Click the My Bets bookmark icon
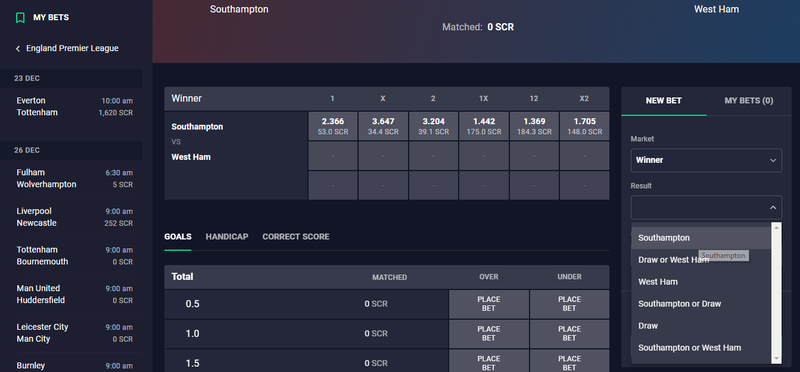 [x=20, y=18]
